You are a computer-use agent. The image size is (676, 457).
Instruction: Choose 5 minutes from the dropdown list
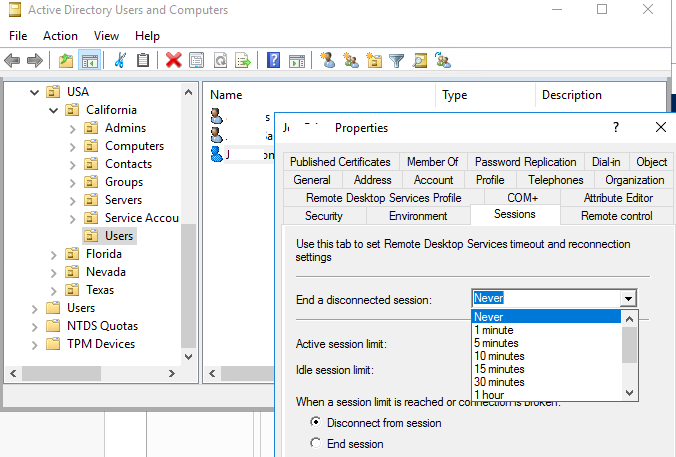499,343
